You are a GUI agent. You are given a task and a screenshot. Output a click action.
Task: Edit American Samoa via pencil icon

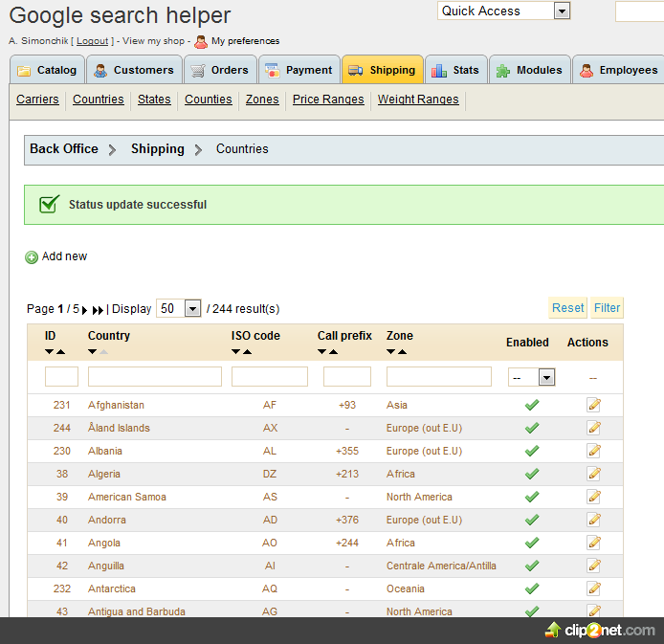pos(594,497)
